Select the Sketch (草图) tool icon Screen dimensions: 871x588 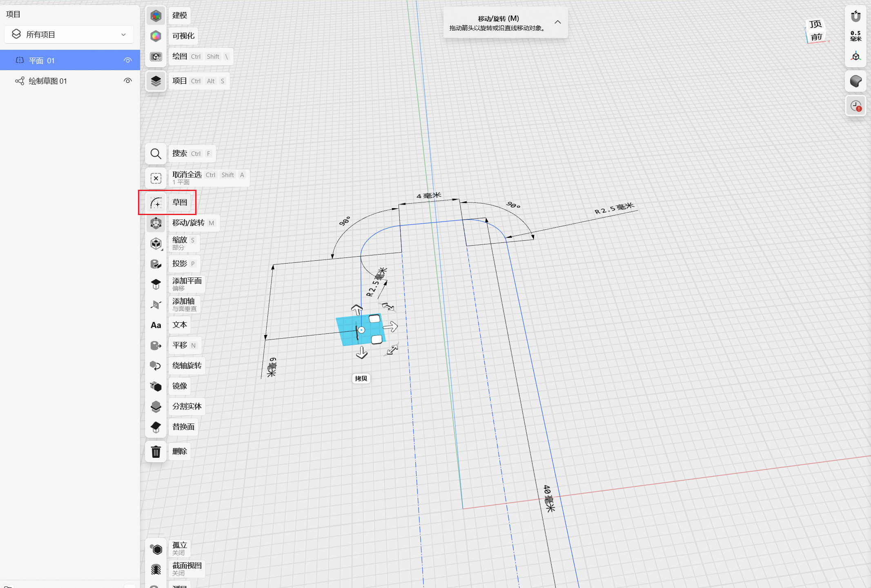pos(156,202)
